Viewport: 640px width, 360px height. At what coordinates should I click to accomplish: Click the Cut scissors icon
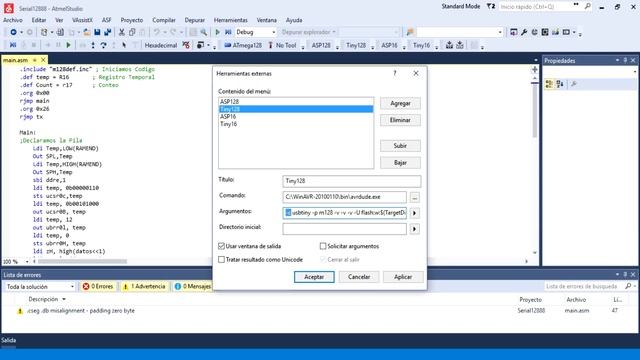click(122, 32)
